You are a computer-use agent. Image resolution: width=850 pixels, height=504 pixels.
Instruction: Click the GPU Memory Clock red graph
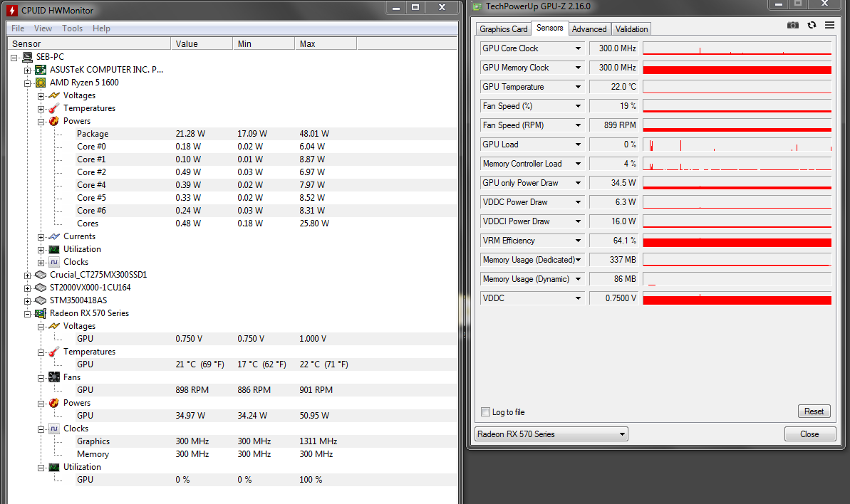coord(737,68)
